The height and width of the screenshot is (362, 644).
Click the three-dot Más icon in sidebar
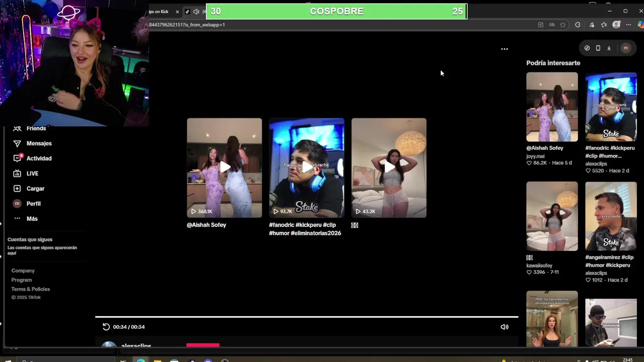(x=17, y=219)
